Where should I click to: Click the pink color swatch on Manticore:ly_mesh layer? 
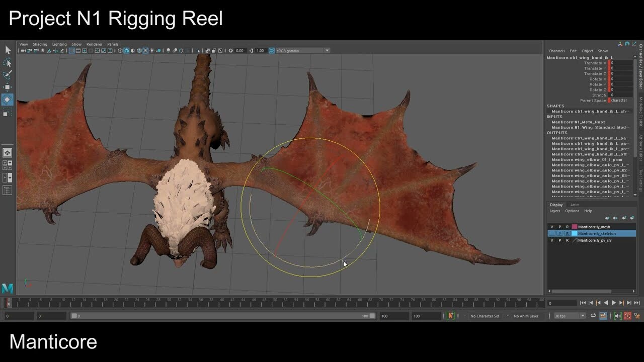click(574, 227)
